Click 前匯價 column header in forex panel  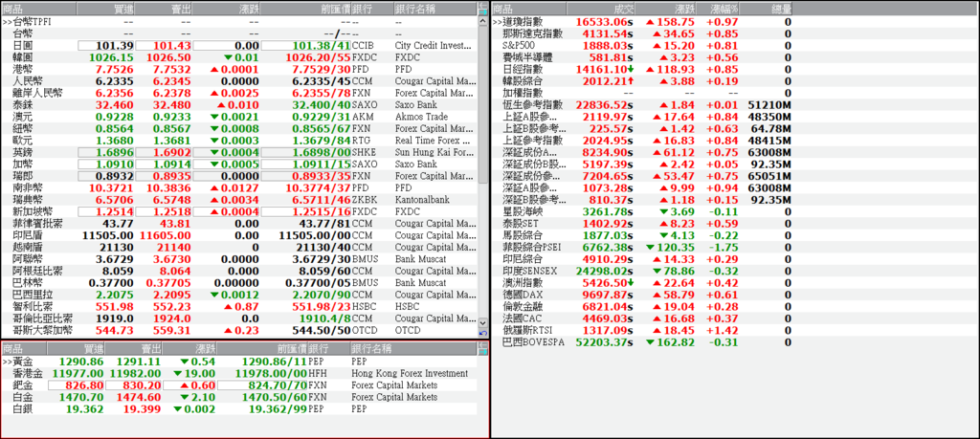click(305, 9)
